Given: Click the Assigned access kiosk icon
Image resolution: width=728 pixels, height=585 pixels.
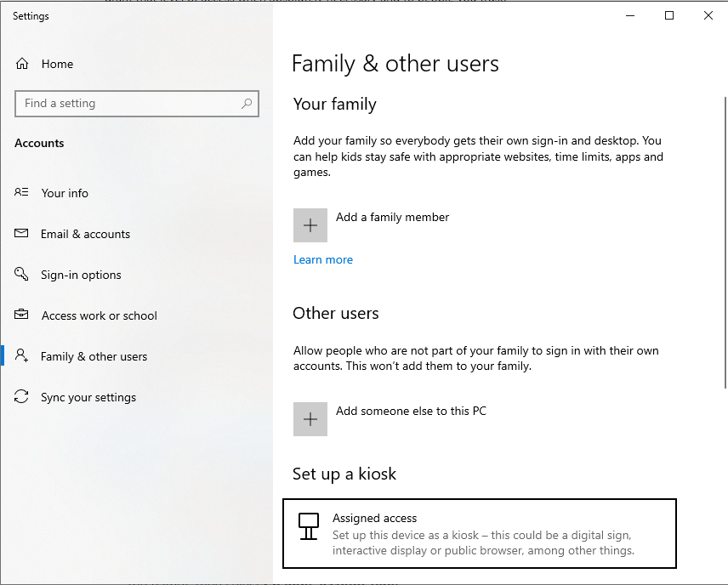Looking at the screenshot, I should point(308,526).
